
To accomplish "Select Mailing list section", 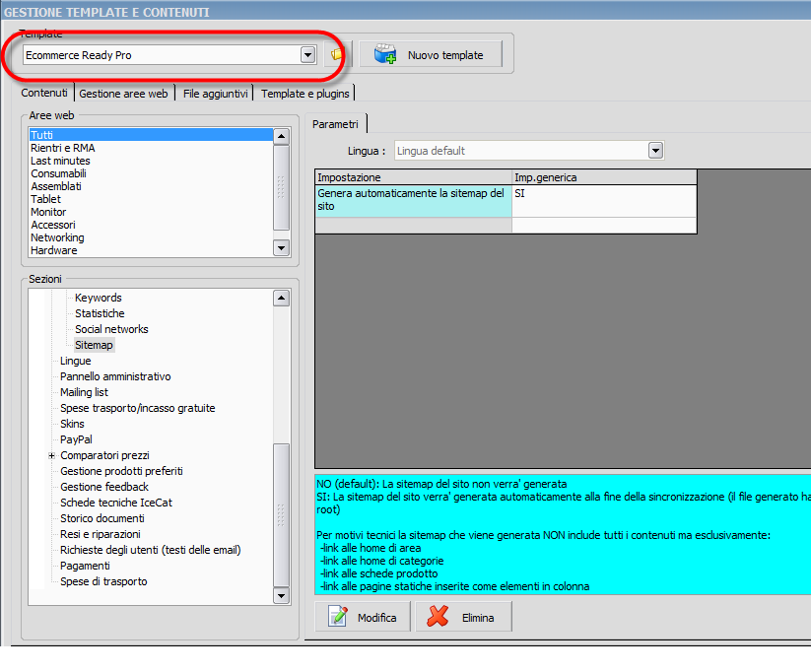I will click(x=84, y=392).
